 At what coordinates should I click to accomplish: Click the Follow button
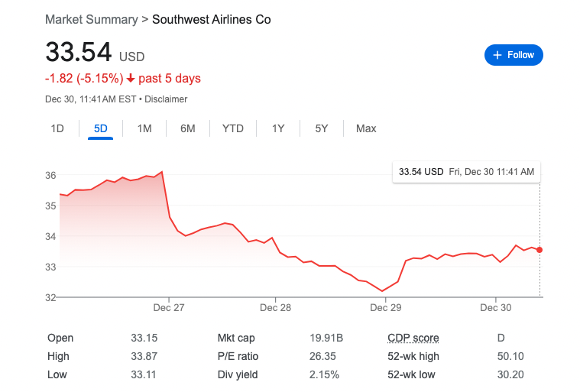514,55
